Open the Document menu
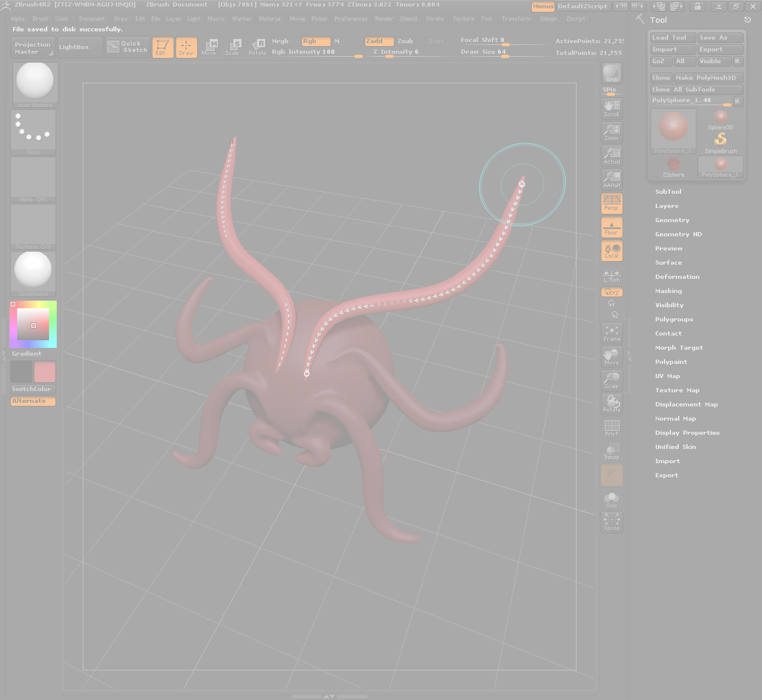 (x=92, y=19)
